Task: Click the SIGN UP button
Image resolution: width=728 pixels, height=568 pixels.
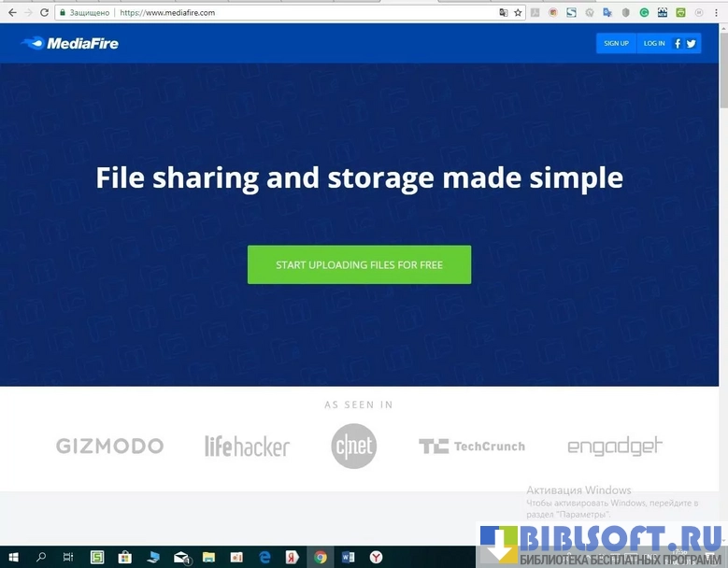Action: point(616,43)
